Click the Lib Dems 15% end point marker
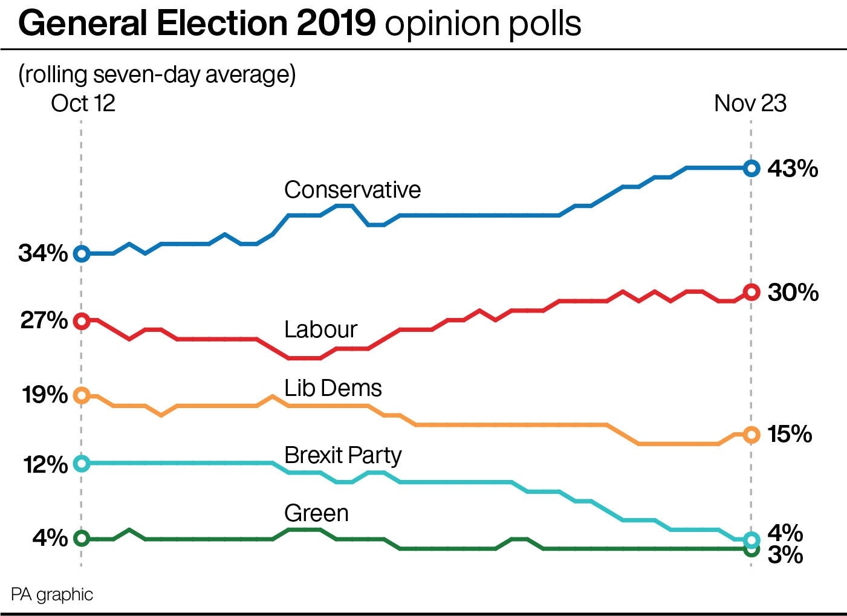This screenshot has width=847, height=616. click(x=751, y=434)
